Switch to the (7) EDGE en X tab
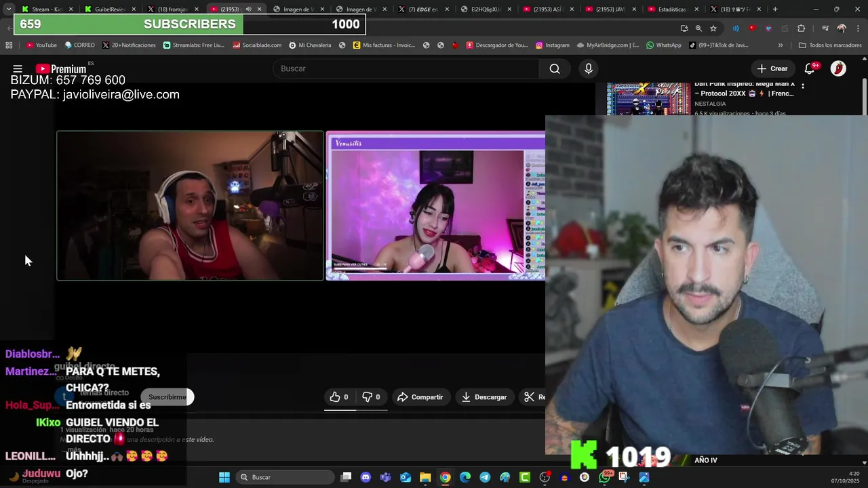Screen dimensions: 868x488 click(x=422, y=9)
